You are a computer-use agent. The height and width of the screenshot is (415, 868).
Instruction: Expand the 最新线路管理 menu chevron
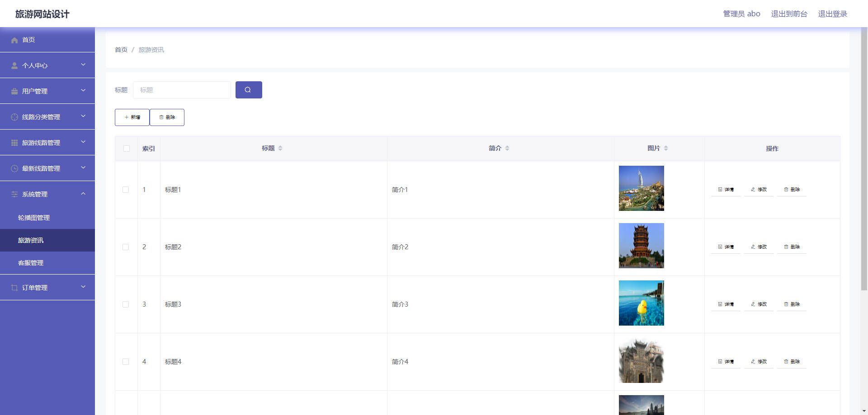83,168
